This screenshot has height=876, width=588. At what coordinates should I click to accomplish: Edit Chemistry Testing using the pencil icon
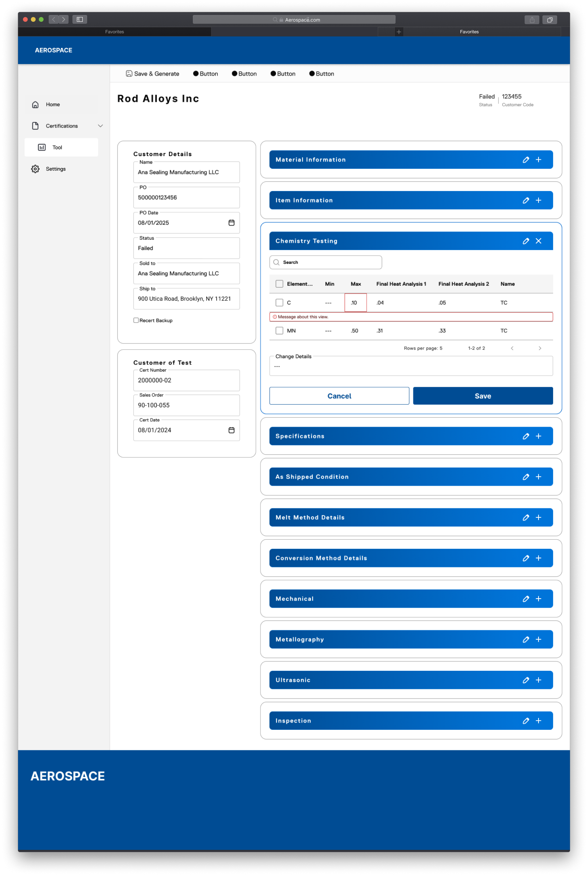click(x=525, y=241)
